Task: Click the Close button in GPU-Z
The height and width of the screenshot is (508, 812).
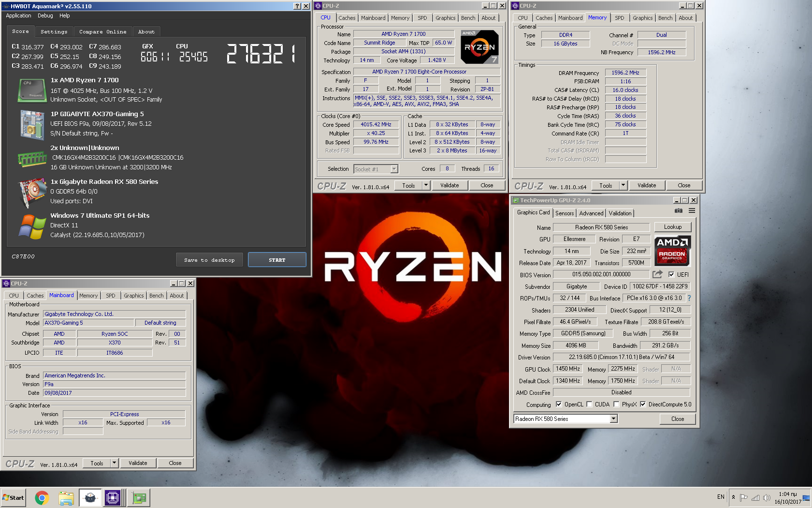Action: tap(678, 419)
